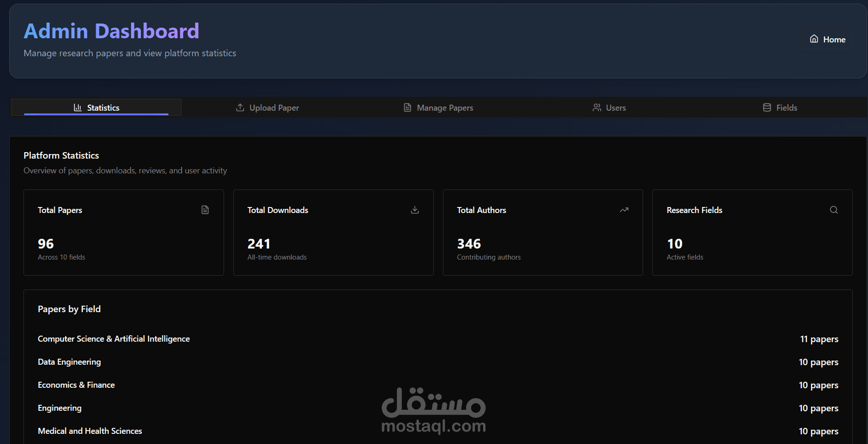Click the house icon beside Home
The width and height of the screenshot is (868, 444).
coord(814,39)
